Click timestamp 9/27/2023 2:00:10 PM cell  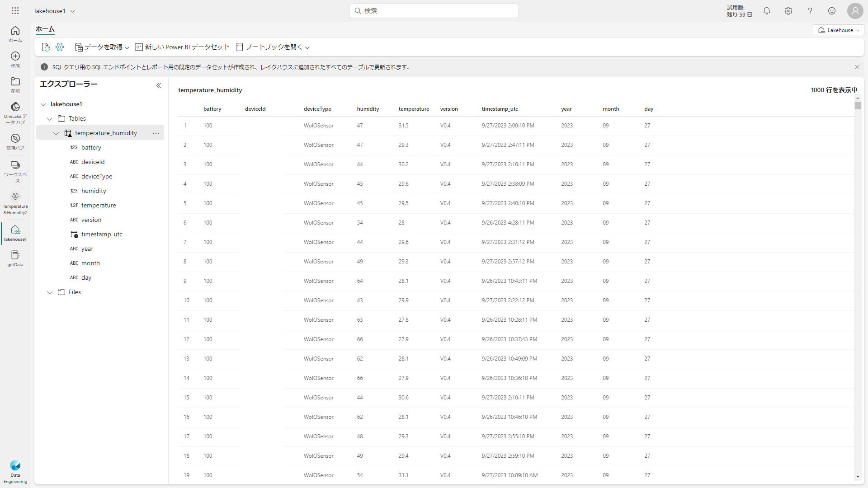pos(508,126)
